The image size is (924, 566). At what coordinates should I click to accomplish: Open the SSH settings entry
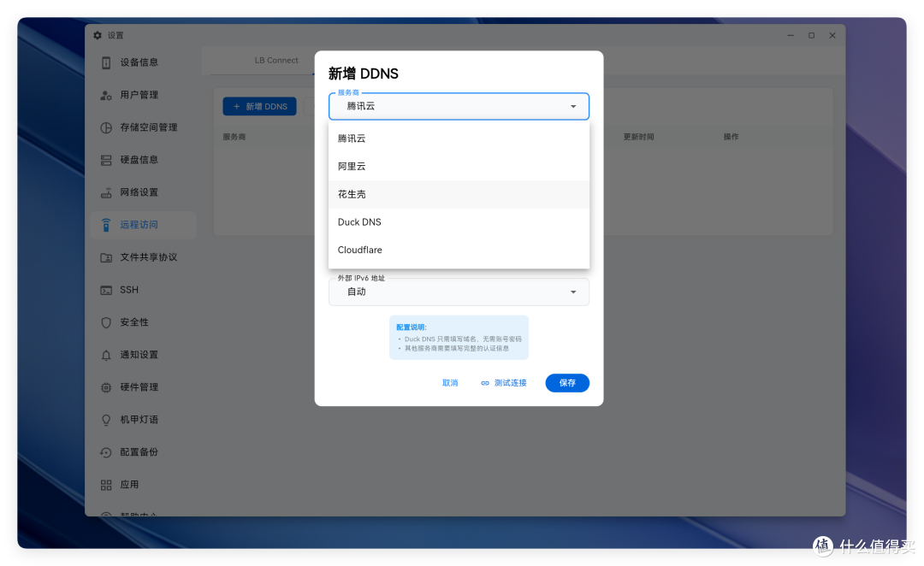pyautogui.click(x=143, y=290)
